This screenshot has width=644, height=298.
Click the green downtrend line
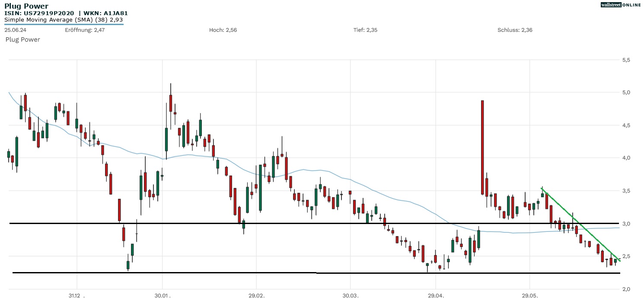[x=580, y=224]
